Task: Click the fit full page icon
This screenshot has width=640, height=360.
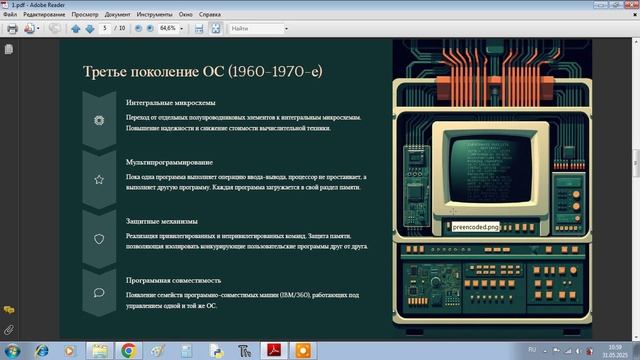Action: [216, 28]
